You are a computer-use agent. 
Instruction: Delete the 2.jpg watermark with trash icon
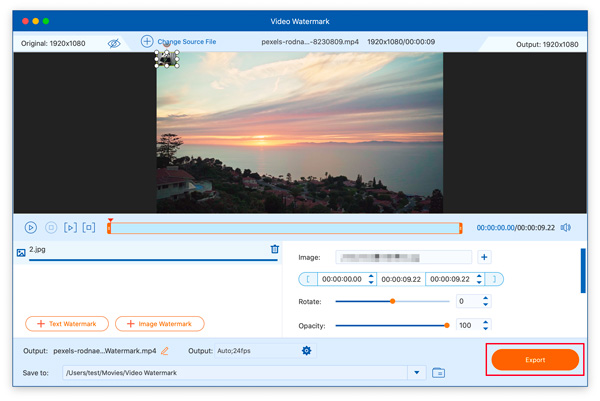[x=275, y=250]
